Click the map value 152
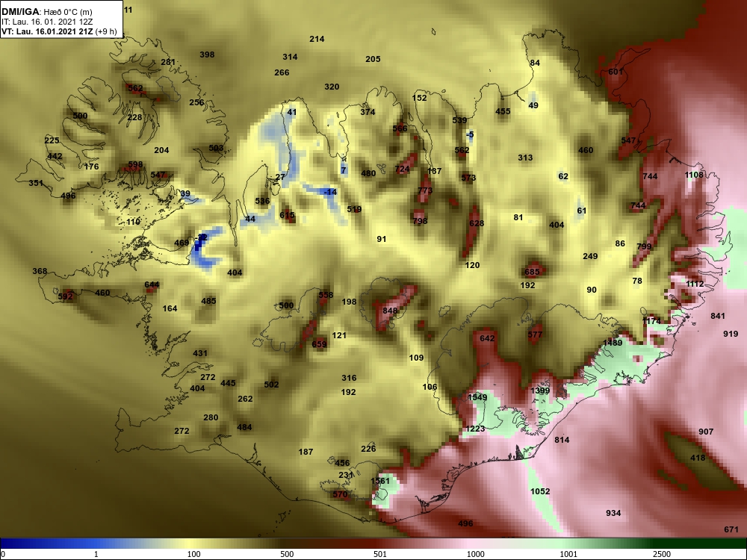Viewport: 747px width, 560px height. (x=419, y=98)
